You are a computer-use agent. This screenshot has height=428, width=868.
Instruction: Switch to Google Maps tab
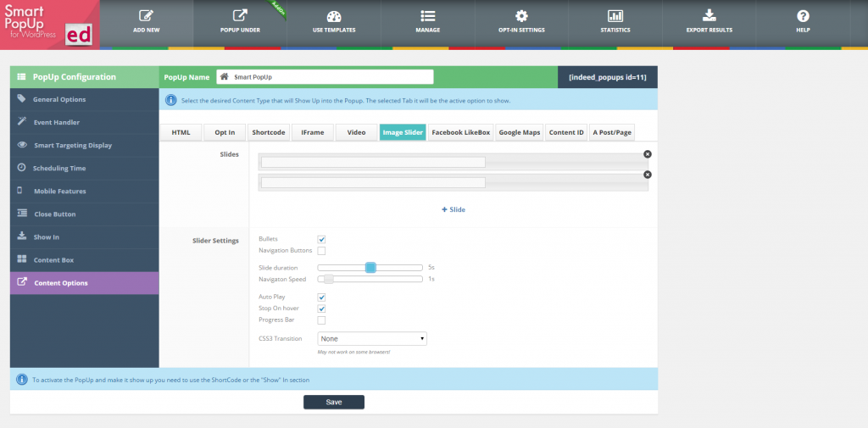point(520,132)
